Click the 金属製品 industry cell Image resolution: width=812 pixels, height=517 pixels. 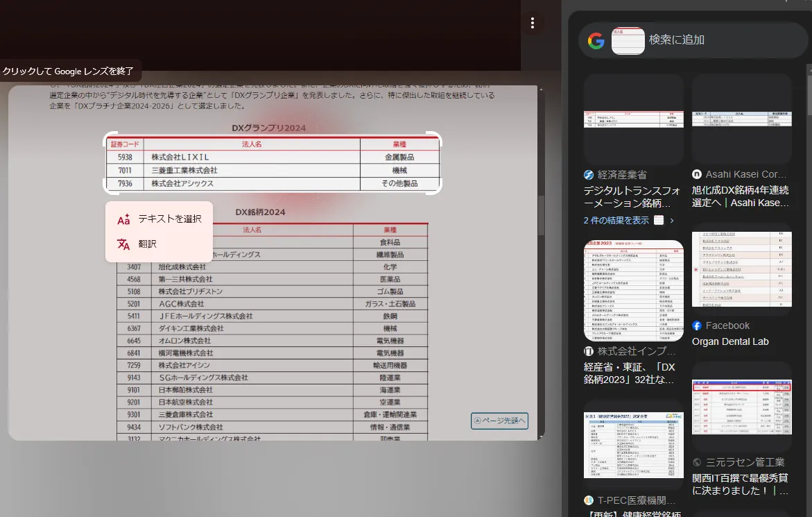[x=399, y=157]
